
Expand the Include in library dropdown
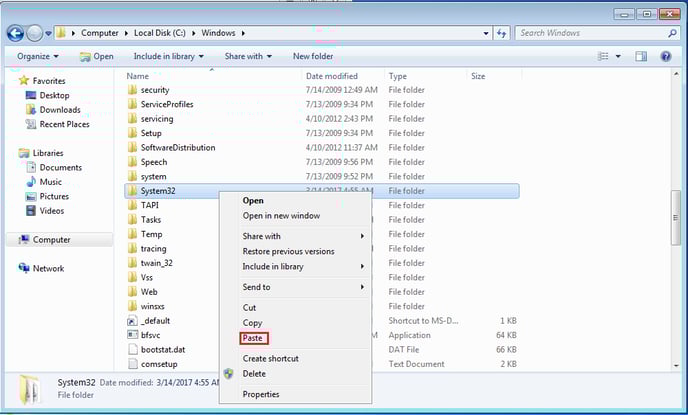click(x=168, y=56)
